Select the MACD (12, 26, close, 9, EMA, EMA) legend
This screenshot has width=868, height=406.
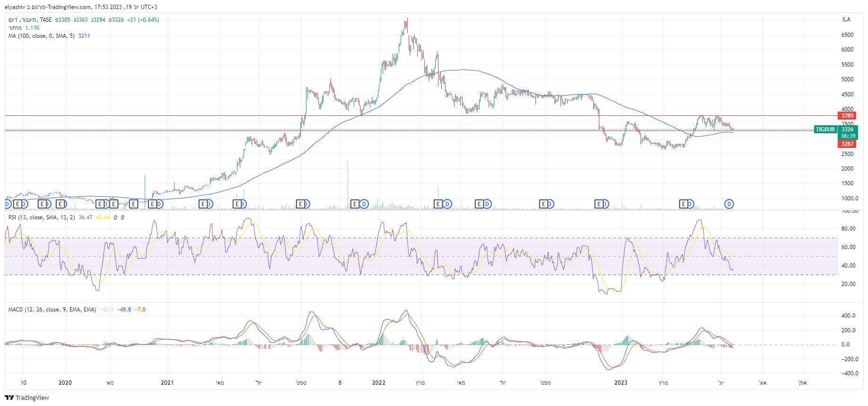tap(52, 310)
